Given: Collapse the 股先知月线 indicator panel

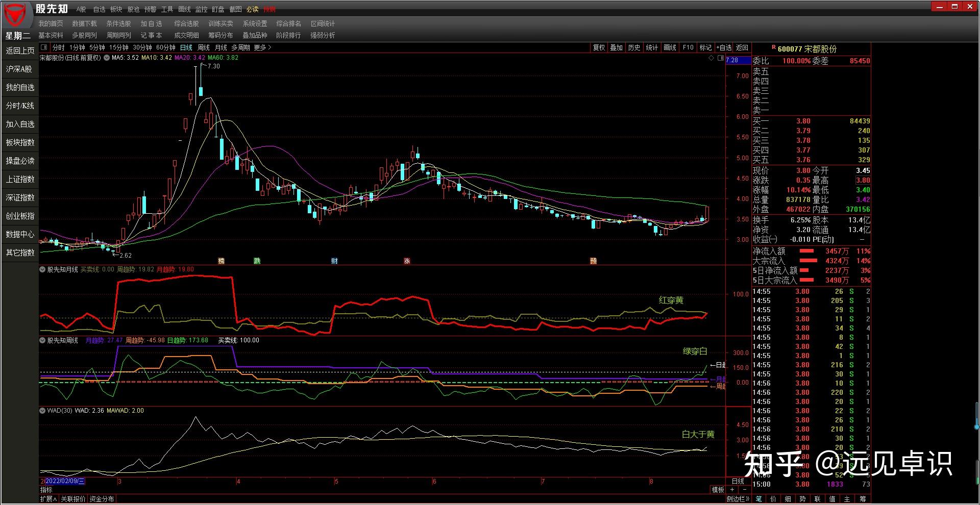Looking at the screenshot, I should tap(43, 269).
